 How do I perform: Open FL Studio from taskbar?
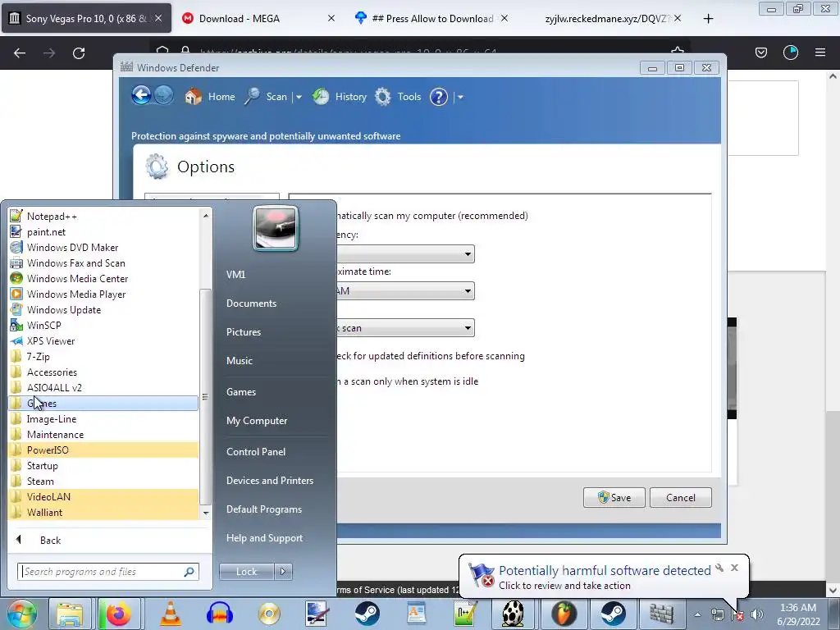pyautogui.click(x=564, y=614)
